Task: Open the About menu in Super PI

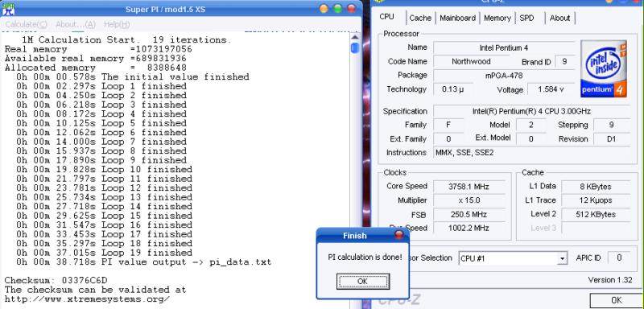Action: (x=76, y=25)
